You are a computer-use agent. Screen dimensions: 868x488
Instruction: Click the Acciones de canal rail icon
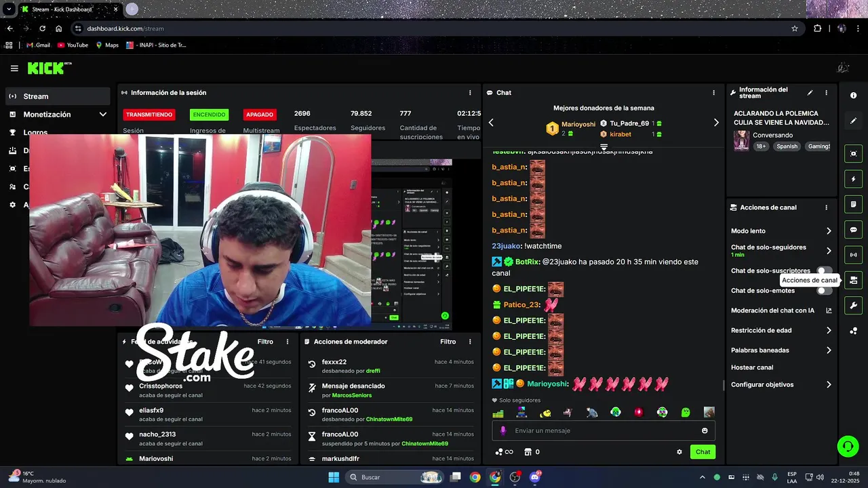pyautogui.click(x=853, y=280)
